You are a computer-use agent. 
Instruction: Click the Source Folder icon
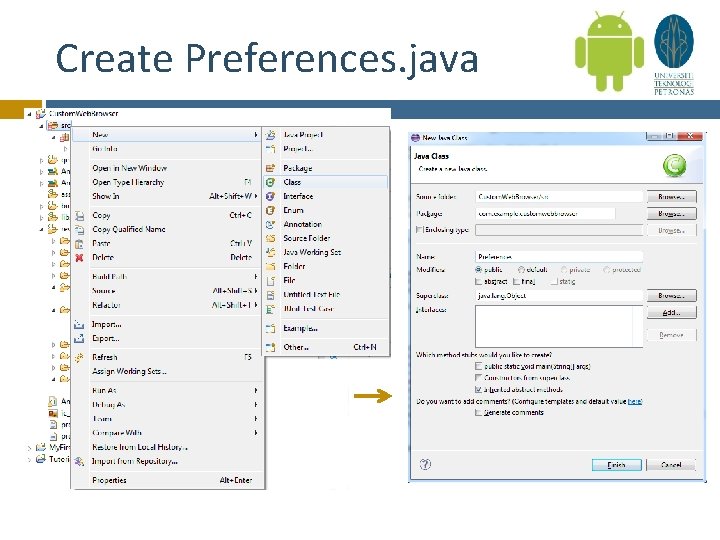(270, 238)
